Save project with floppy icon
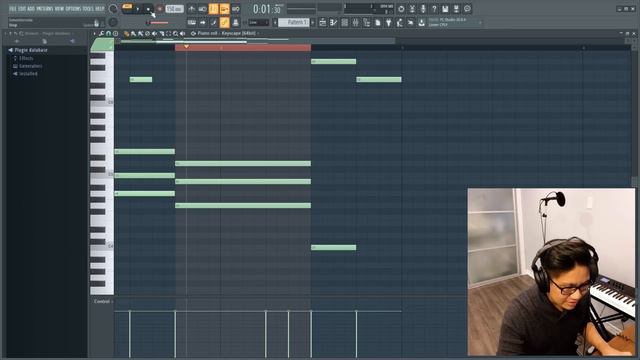Image resolution: width=640 pixels, height=360 pixels. pos(445,9)
